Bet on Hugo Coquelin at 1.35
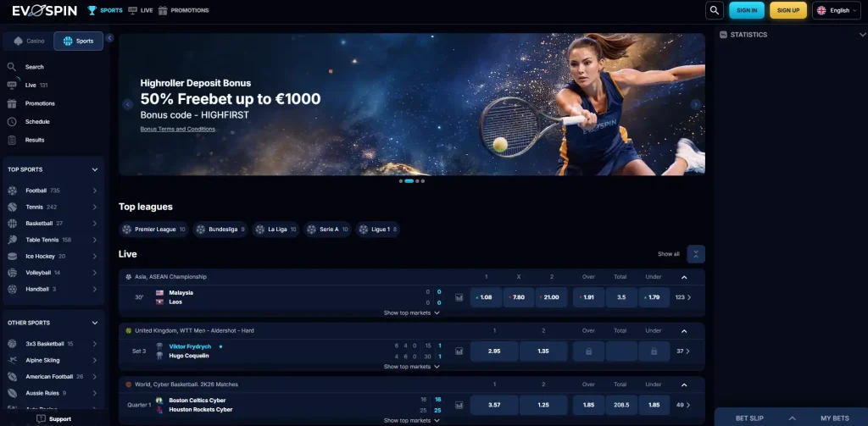The image size is (868, 426). pyautogui.click(x=543, y=351)
